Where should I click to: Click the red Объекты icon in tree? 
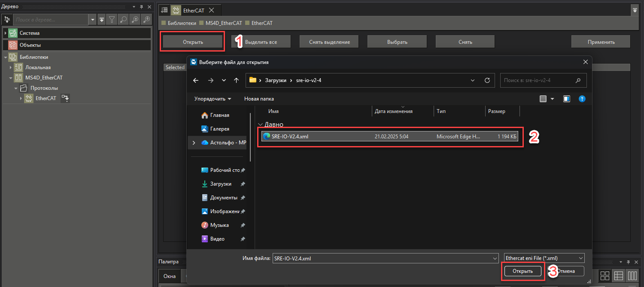pos(13,45)
